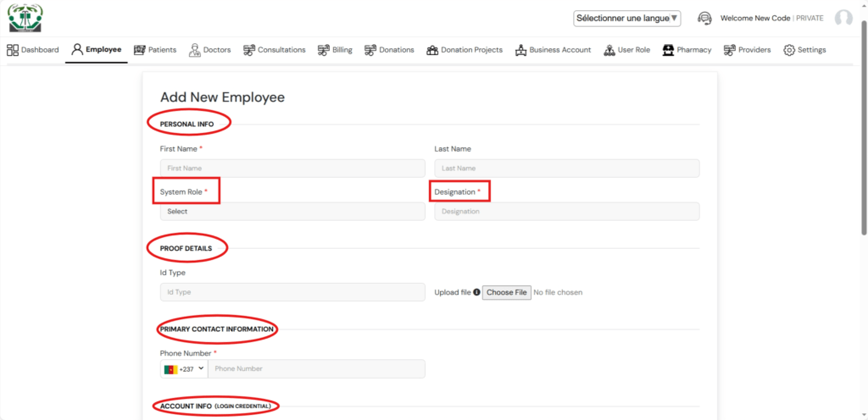This screenshot has width=868, height=420.
Task: Focus the Last Name input field
Action: 567,168
